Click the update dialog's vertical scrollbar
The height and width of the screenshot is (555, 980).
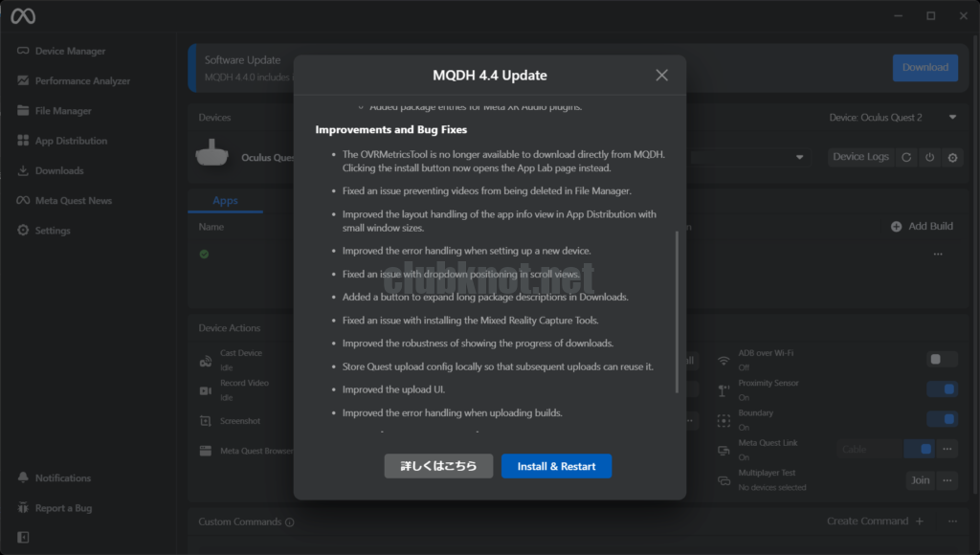pos(677,311)
